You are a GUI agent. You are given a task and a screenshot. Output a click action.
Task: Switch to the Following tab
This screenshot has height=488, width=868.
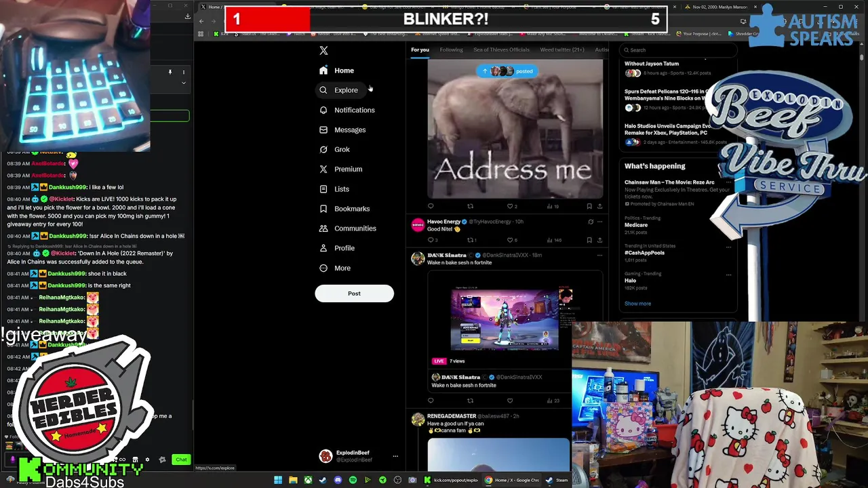pyautogui.click(x=451, y=49)
